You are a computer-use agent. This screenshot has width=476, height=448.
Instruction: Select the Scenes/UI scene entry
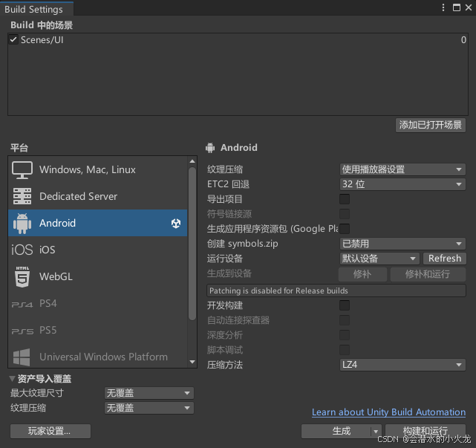tap(238, 40)
